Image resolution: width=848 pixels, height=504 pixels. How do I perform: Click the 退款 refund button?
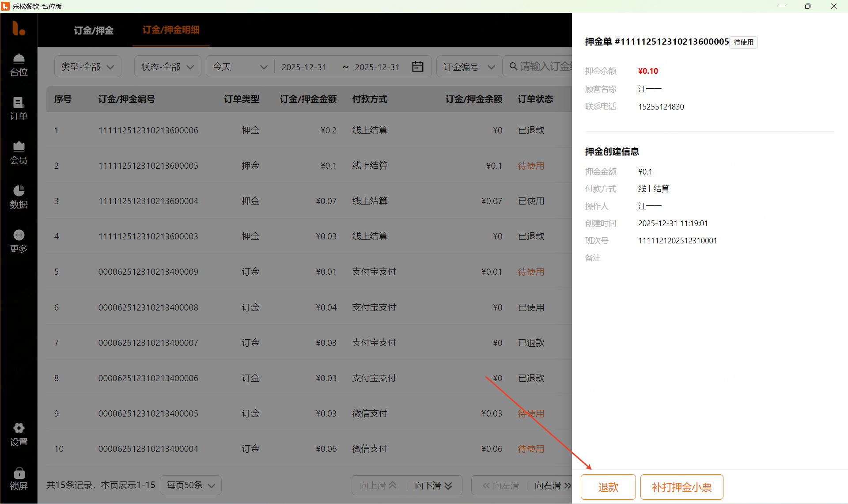(608, 487)
